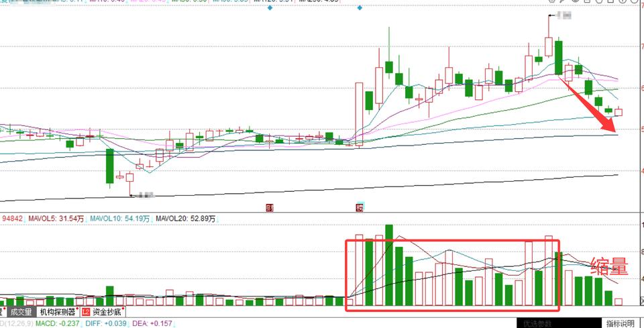Open 指标说明 indicator description

coord(621,323)
